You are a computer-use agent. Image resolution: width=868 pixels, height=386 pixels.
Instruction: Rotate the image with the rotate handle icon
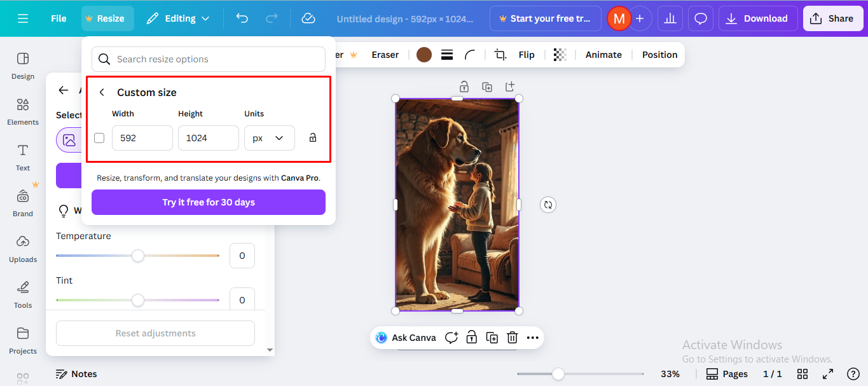pos(548,204)
